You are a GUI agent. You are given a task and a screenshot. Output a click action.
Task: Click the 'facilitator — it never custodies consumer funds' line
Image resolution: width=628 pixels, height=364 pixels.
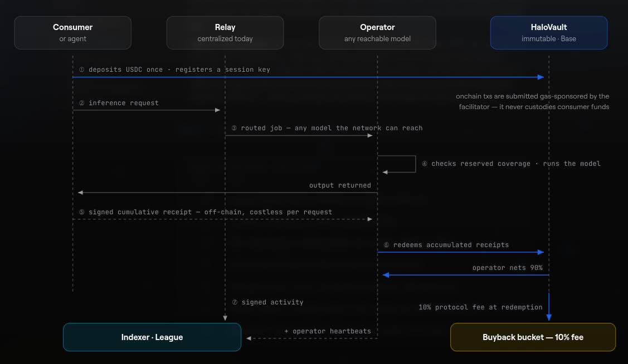(x=534, y=107)
